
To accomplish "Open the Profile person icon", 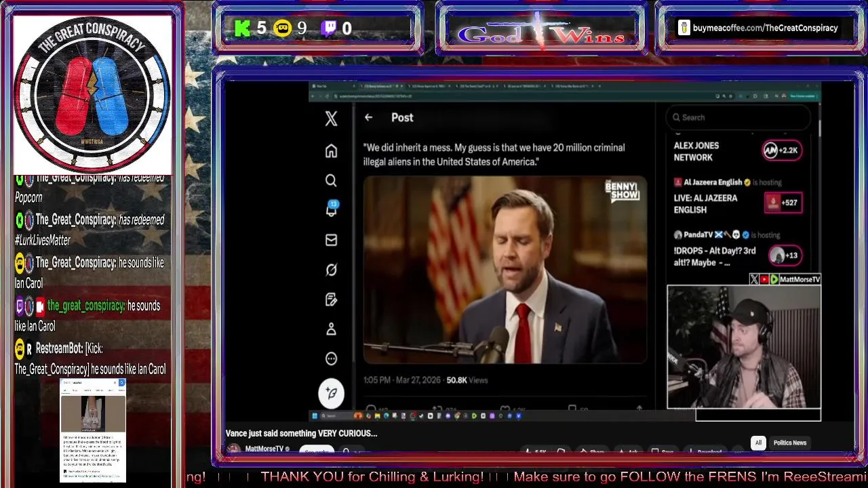I will click(x=331, y=329).
